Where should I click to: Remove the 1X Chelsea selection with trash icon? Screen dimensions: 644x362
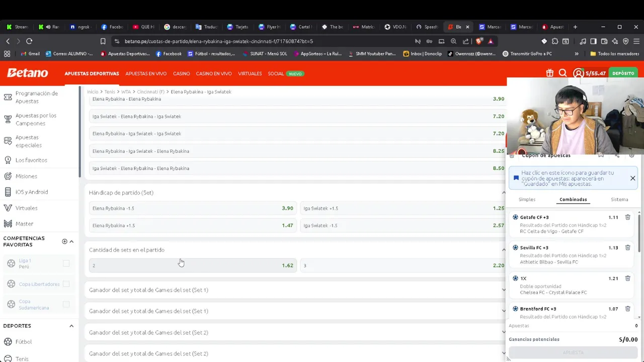click(627, 278)
